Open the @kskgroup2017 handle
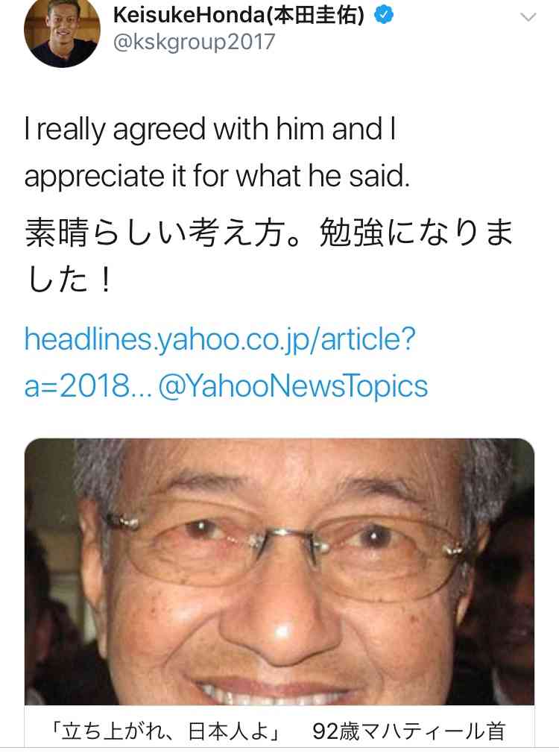Image resolution: width=559 pixels, height=756 pixels. pyautogui.click(x=194, y=42)
